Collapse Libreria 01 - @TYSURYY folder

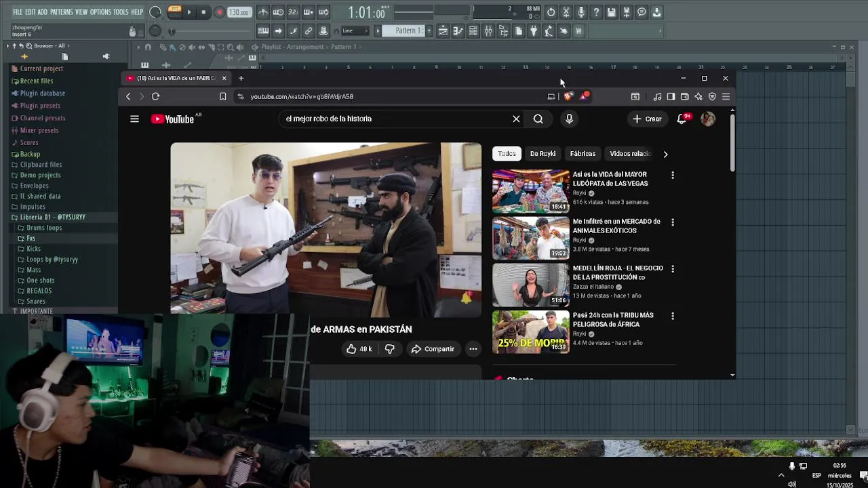pyautogui.click(x=52, y=217)
